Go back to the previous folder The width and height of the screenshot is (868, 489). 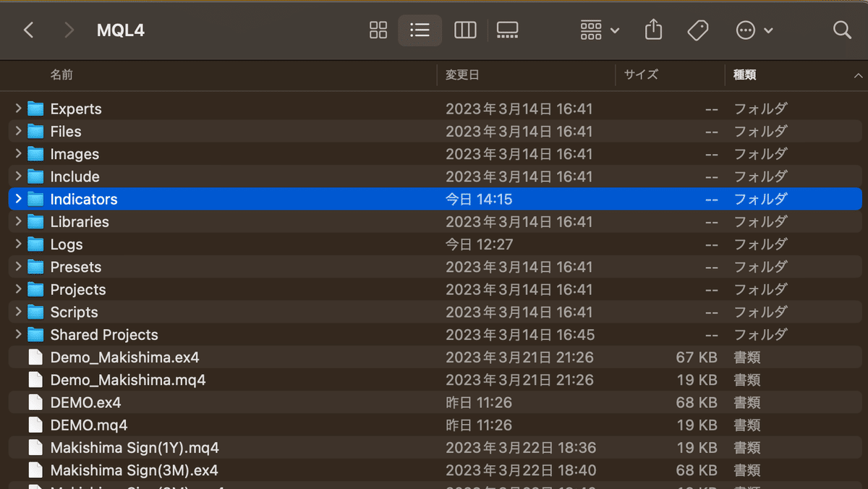[x=28, y=30]
